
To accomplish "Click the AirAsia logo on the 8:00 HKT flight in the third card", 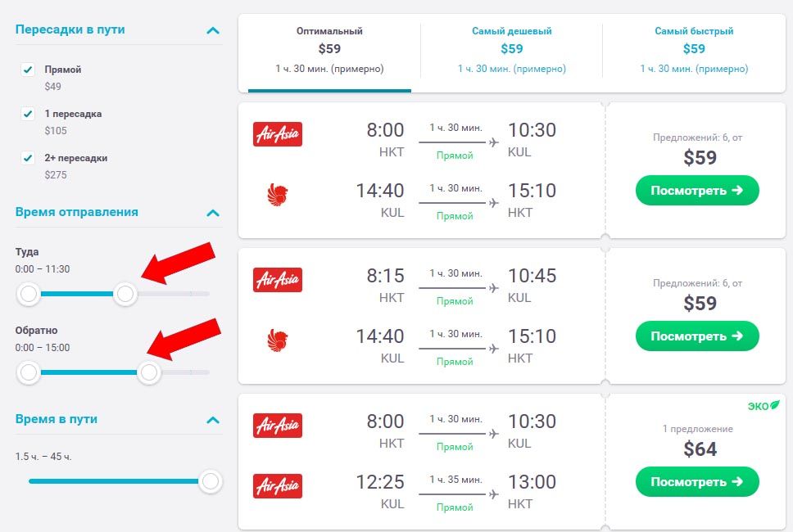I will coord(278,426).
